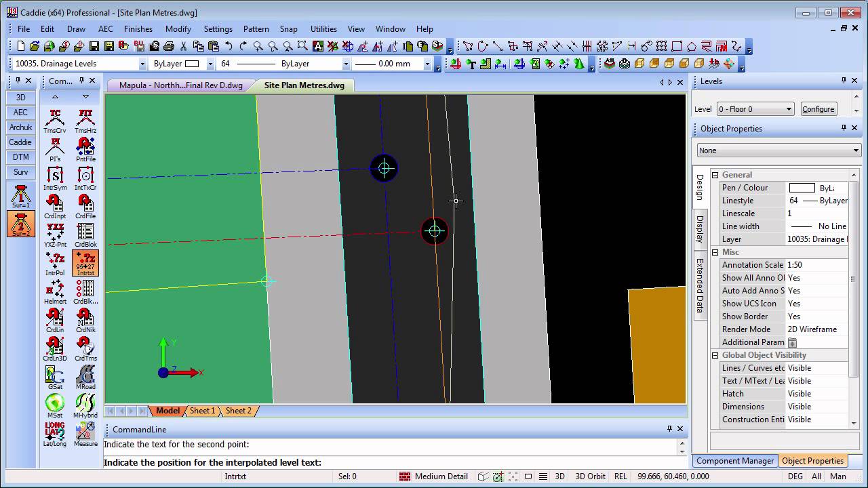The width and height of the screenshot is (868, 488).
Task: Click the Save icon in toolbar
Action: tap(94, 46)
